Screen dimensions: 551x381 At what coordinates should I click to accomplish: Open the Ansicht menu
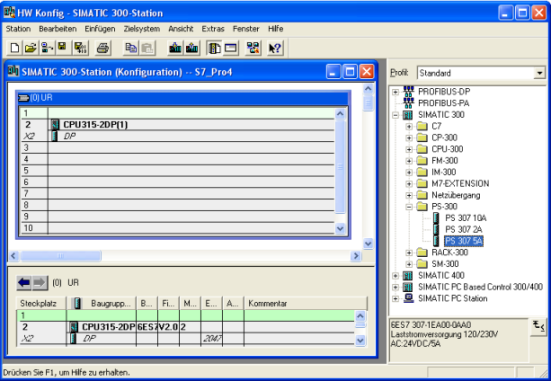[181, 29]
